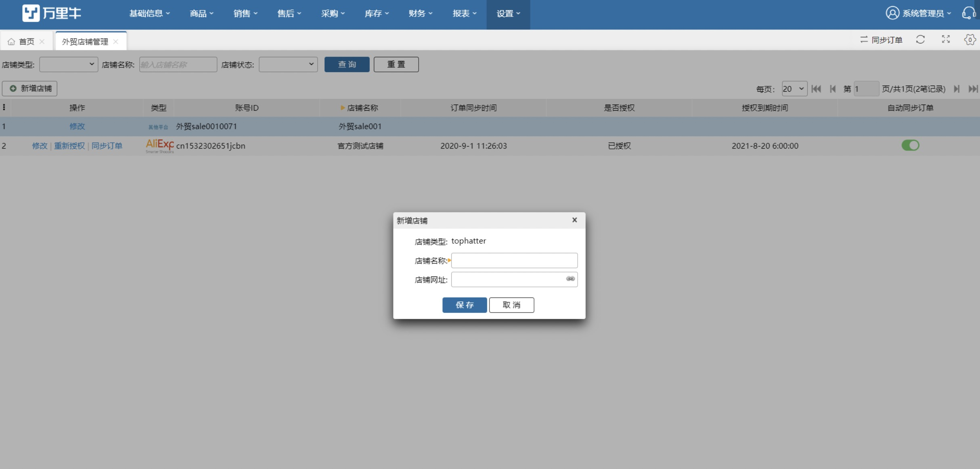Click the 自动同步订单 column header
This screenshot has height=469, width=980.
pos(910,108)
